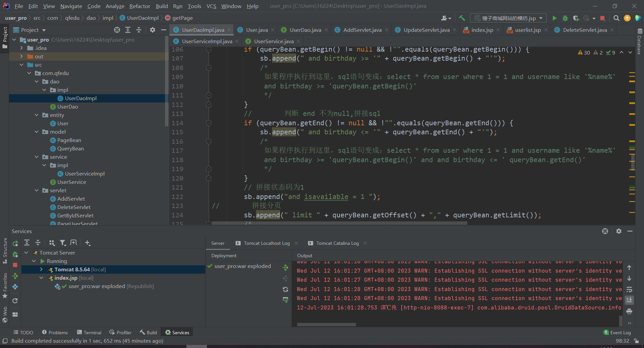Collapse all in Project panel toolbar

139,30
